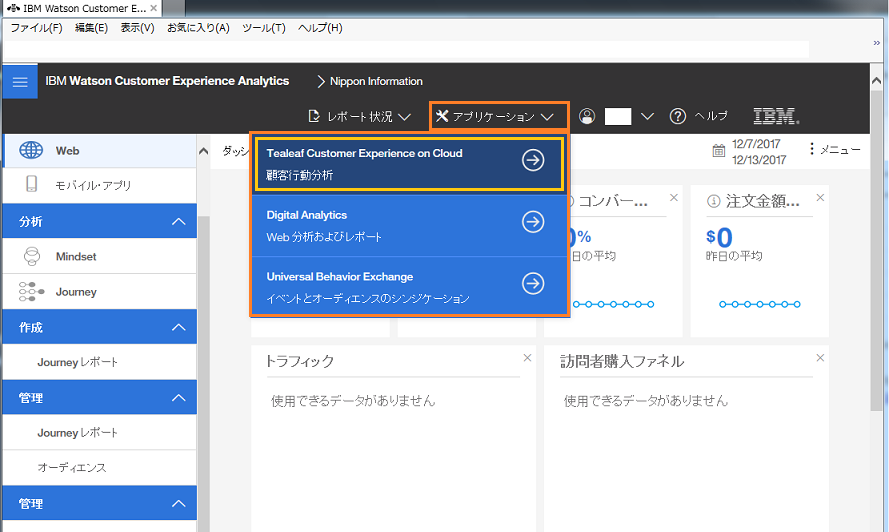Image resolution: width=889 pixels, height=532 pixels.
Task: Click the sidebar scroll-up chevron
Action: coord(204,151)
